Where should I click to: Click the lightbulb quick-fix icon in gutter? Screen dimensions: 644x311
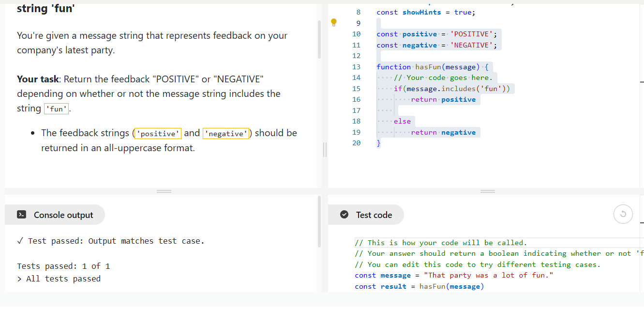pyautogui.click(x=333, y=22)
